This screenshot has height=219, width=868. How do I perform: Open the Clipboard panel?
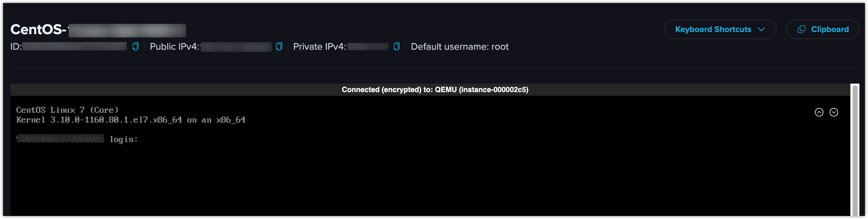pos(823,29)
